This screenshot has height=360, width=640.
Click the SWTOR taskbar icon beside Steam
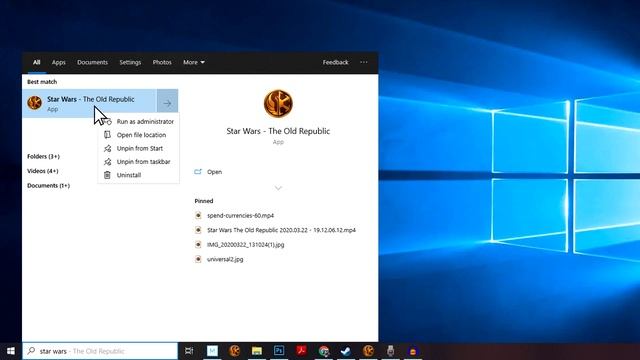pos(368,351)
